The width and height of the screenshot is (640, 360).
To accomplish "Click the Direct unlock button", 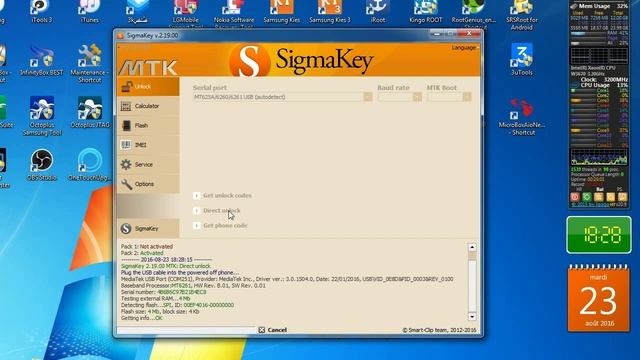I will click(x=217, y=211).
